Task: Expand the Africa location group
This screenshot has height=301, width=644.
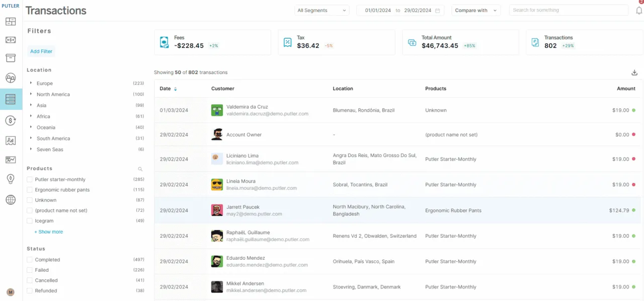Action: [x=31, y=116]
